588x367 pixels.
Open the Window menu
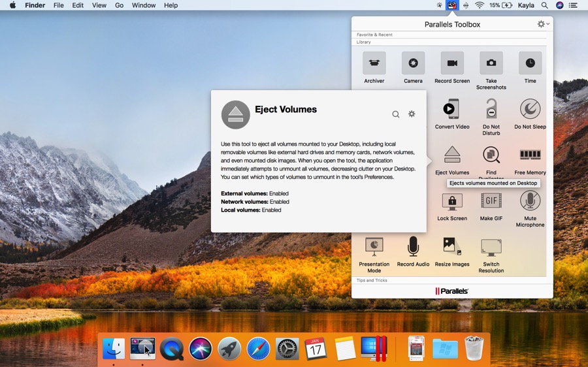pos(144,5)
